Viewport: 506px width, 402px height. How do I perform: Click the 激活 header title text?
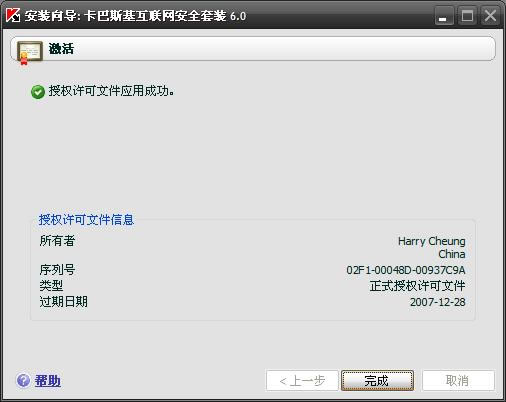pyautogui.click(x=61, y=49)
